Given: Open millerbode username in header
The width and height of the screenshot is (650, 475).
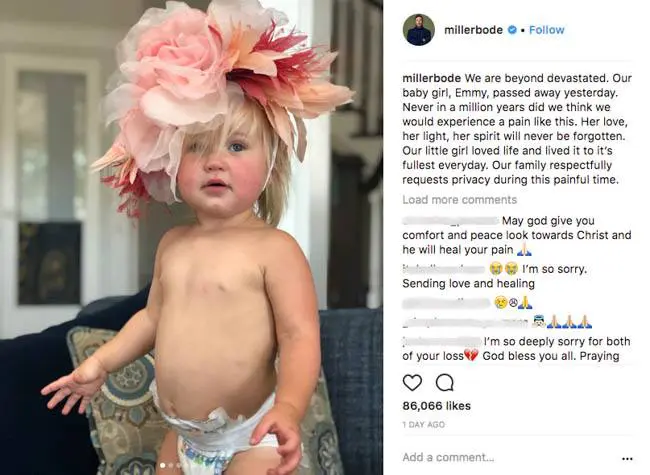Looking at the screenshot, I should coord(473,30).
